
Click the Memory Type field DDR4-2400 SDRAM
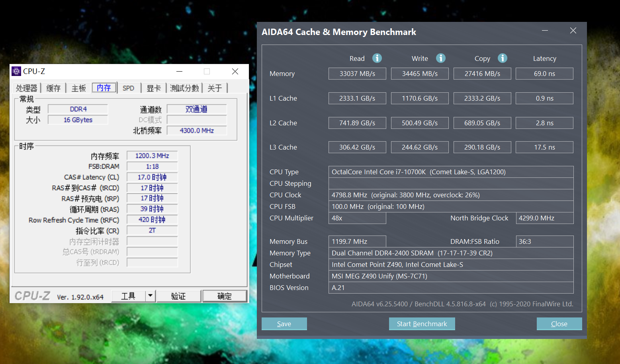451,253
